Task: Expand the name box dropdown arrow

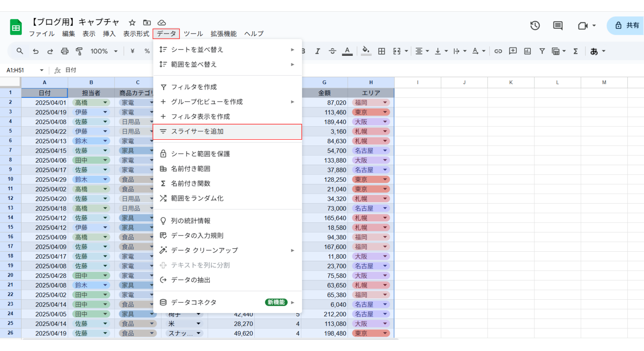Action: click(41, 70)
